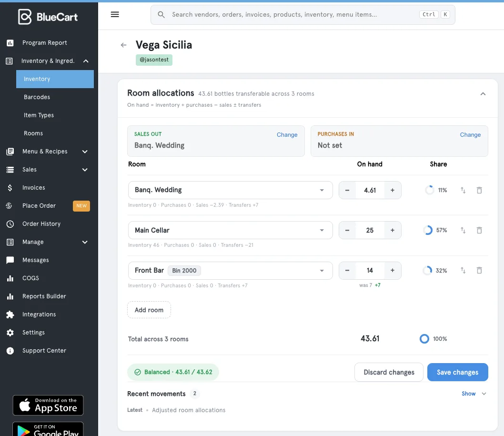The image size is (504, 436).
Task: Expand the Sales submenu
Action: click(85, 170)
